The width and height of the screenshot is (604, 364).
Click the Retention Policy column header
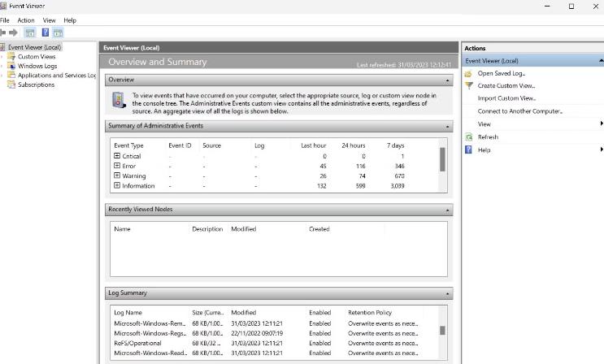(x=370, y=312)
